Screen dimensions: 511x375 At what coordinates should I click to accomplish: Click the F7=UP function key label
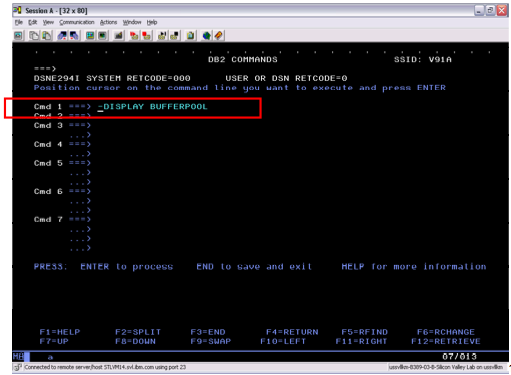(x=54, y=341)
